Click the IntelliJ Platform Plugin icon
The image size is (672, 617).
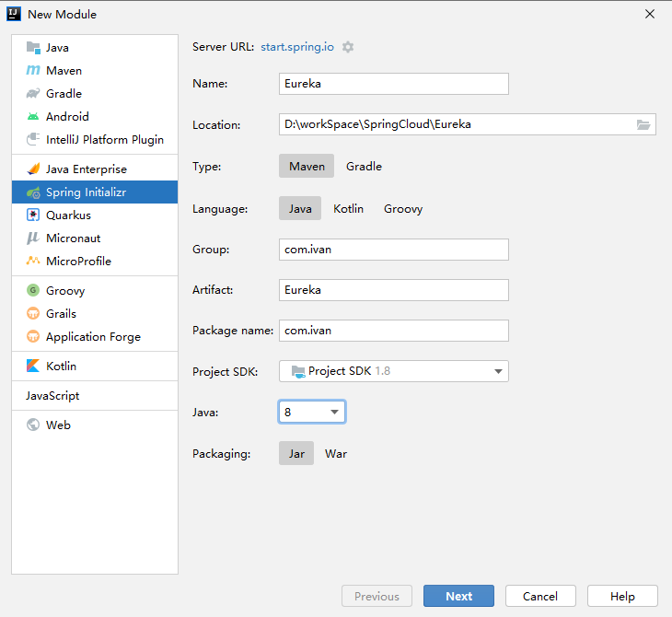[x=33, y=139]
